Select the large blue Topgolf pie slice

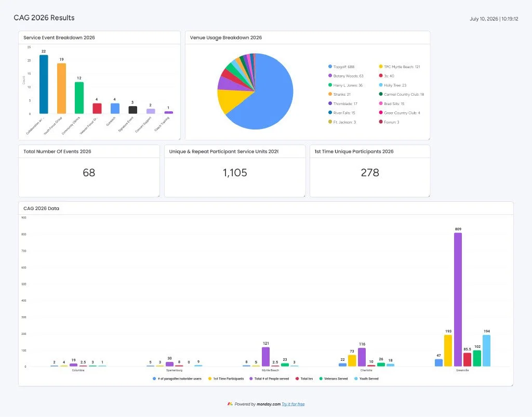click(268, 98)
